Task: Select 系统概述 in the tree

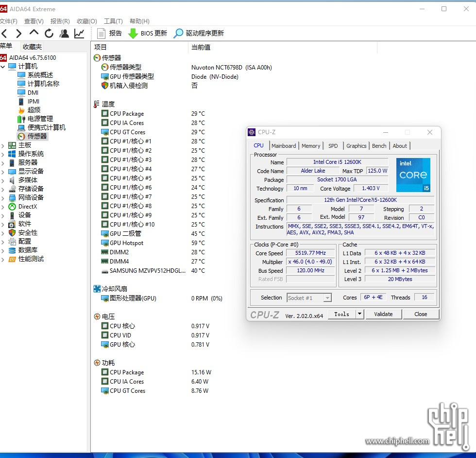Action: (40, 75)
